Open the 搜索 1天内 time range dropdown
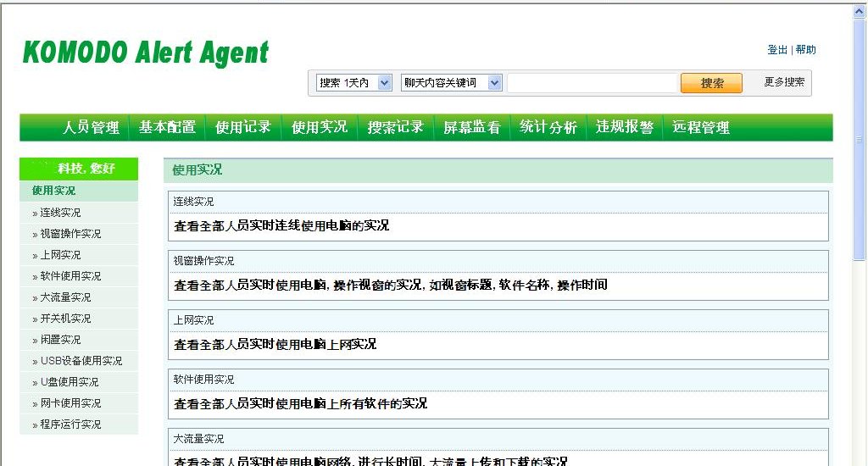Image resolution: width=868 pixels, height=466 pixels. pos(354,83)
